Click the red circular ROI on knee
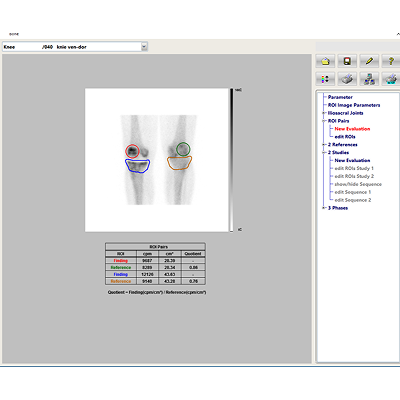400x400 pixels. pos(132,151)
